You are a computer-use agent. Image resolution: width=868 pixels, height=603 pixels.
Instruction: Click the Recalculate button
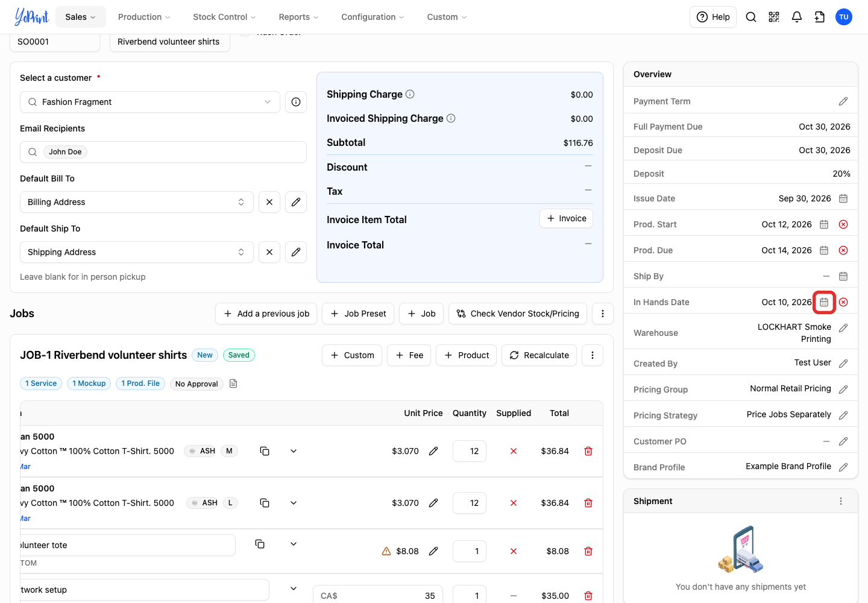pos(539,355)
